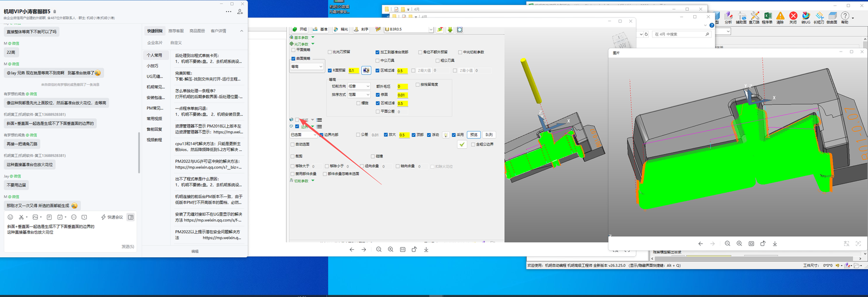Switch to 推荐客服 tab
This screenshot has width=868, height=297.
click(176, 31)
